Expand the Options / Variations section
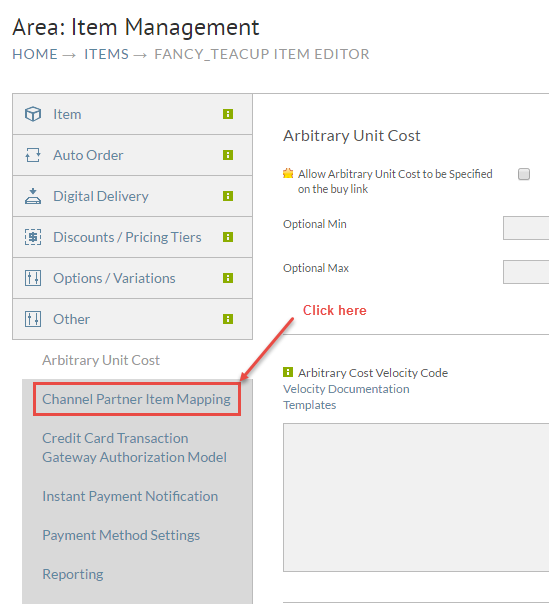The image size is (549, 604). click(133, 278)
